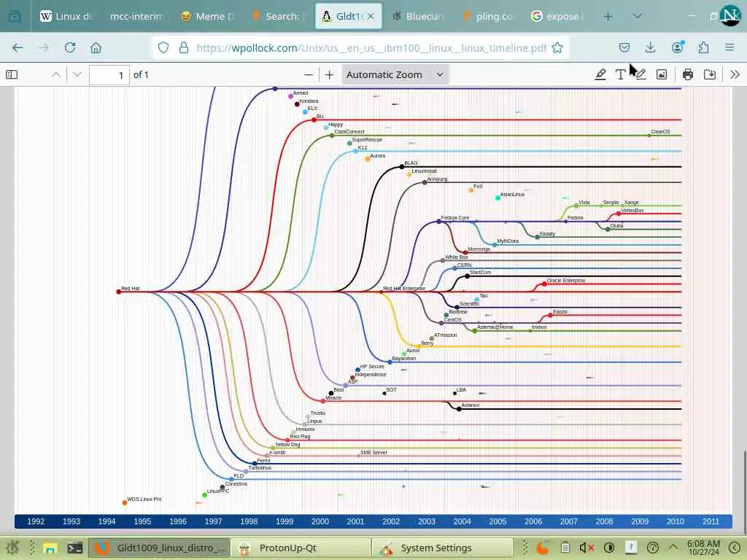This screenshot has height=560, width=747.
Task: Switch to the mcc-interim tab
Action: 136,16
